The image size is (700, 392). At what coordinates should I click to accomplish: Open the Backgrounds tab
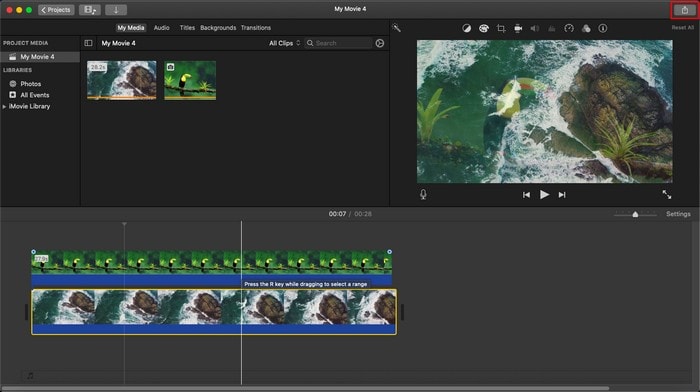point(218,28)
